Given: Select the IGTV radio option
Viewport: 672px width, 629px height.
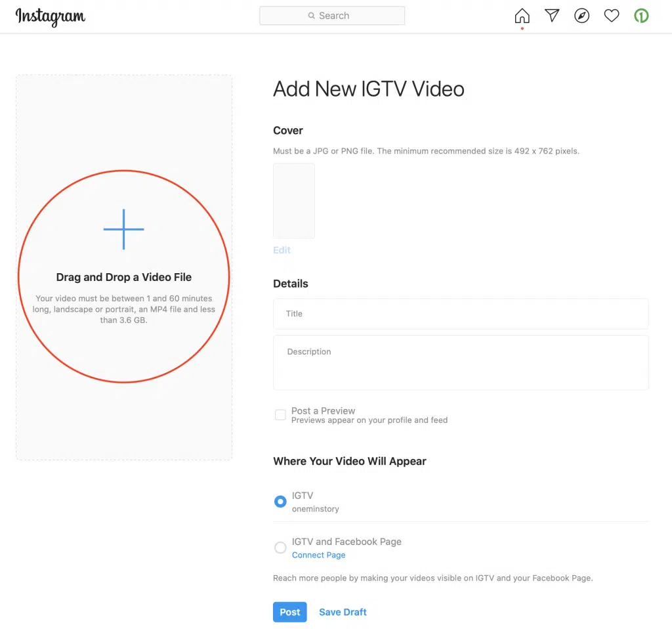Looking at the screenshot, I should 280,501.
